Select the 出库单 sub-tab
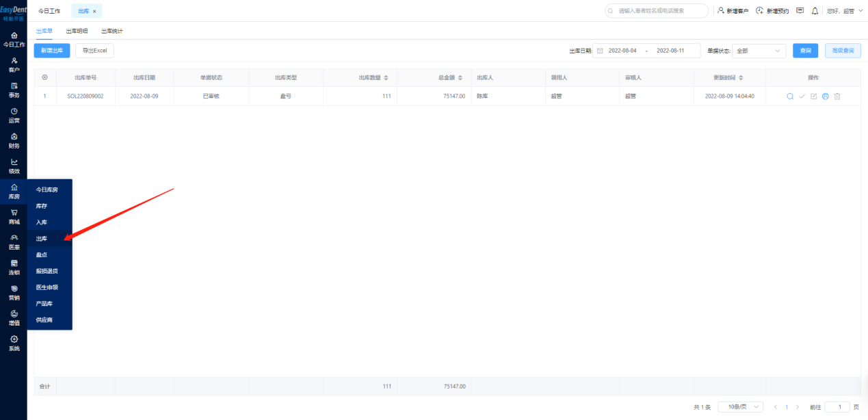Screen dimensions: 868x420 click(44, 31)
